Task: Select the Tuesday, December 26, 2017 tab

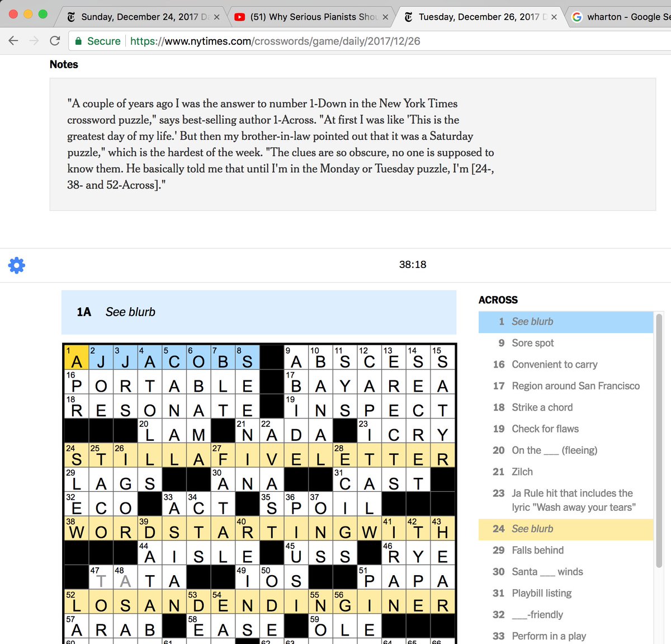Action: 480,17
